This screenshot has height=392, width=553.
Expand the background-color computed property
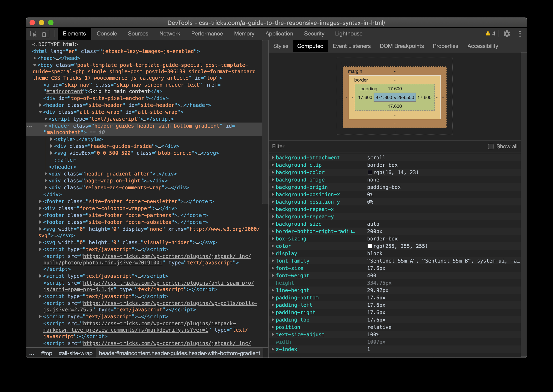tap(273, 172)
